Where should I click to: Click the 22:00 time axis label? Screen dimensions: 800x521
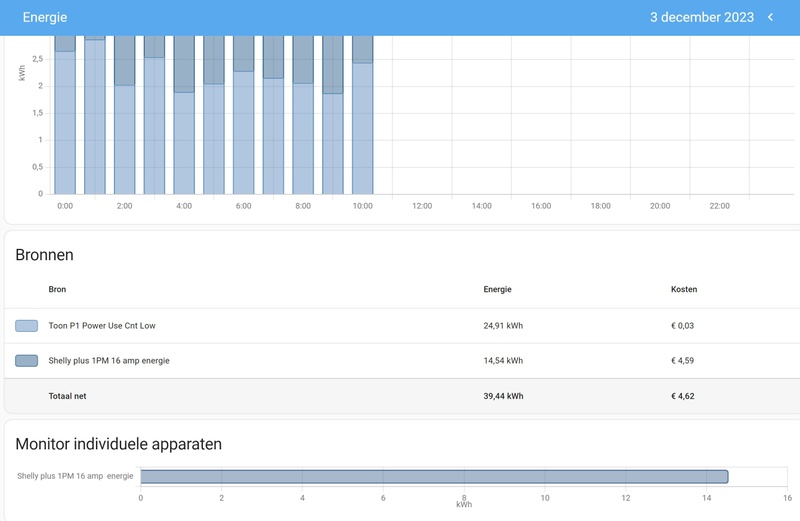719,206
